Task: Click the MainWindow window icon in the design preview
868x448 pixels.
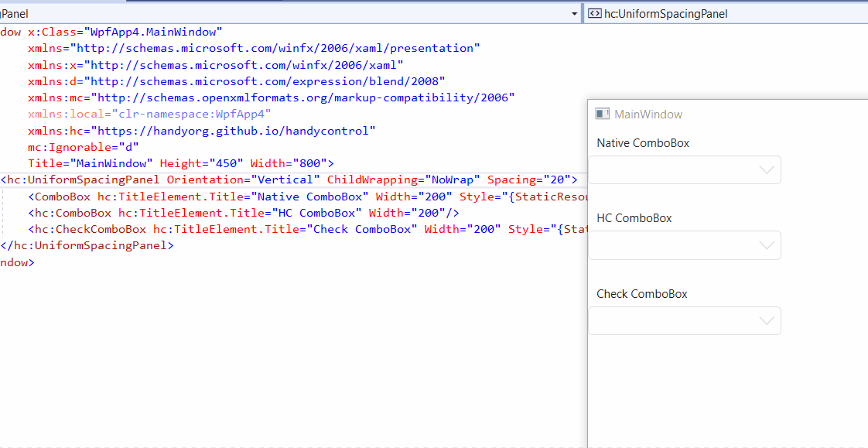Action: click(602, 114)
